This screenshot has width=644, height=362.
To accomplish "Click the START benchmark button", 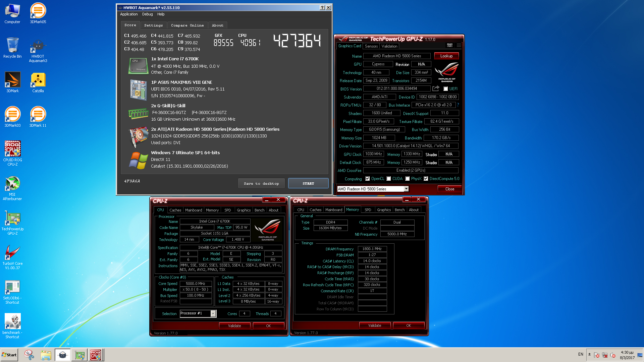I will [x=308, y=183].
